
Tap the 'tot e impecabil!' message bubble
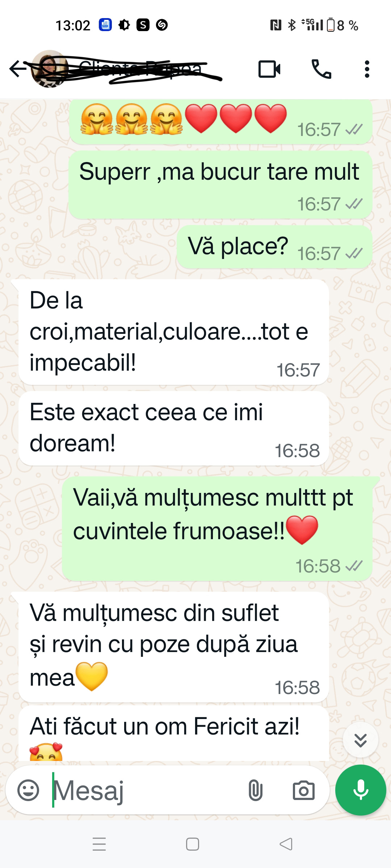174,332
